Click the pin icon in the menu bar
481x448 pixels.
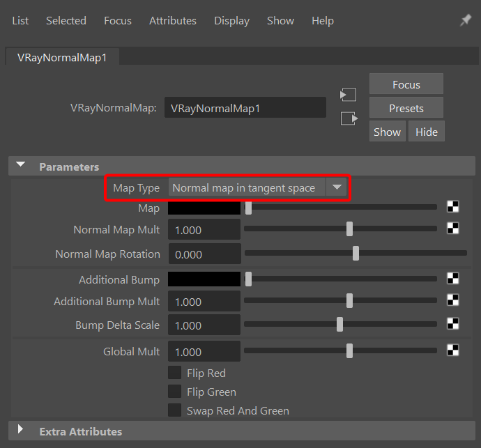[x=466, y=21]
